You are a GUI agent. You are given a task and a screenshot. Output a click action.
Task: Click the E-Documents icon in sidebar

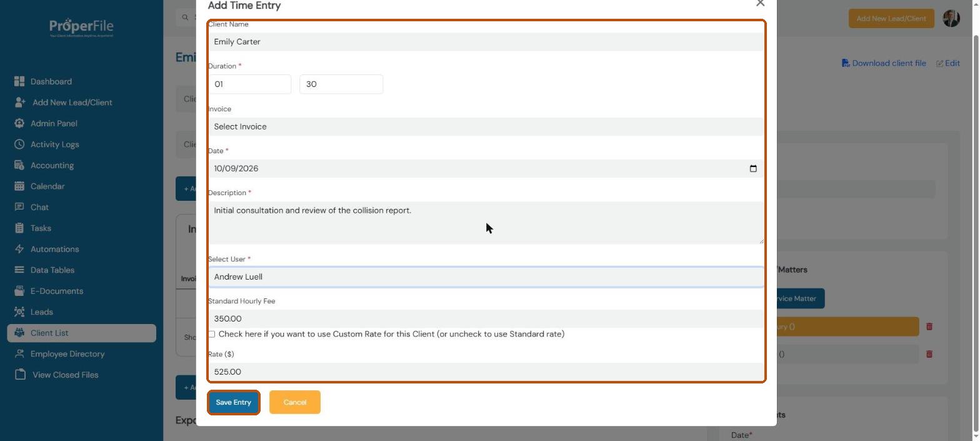pyautogui.click(x=19, y=291)
